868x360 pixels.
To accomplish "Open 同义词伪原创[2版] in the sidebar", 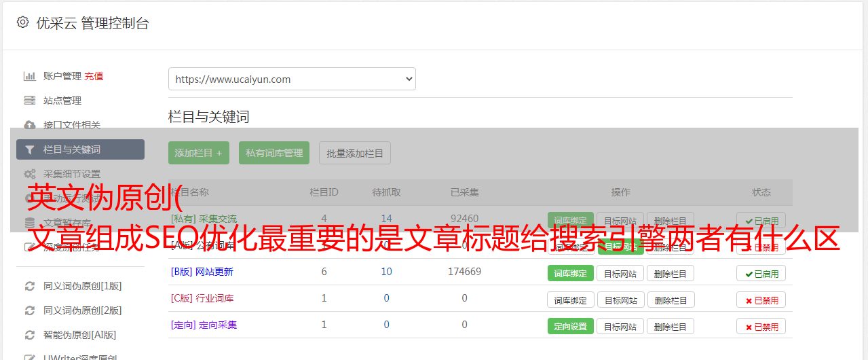I will tap(82, 310).
